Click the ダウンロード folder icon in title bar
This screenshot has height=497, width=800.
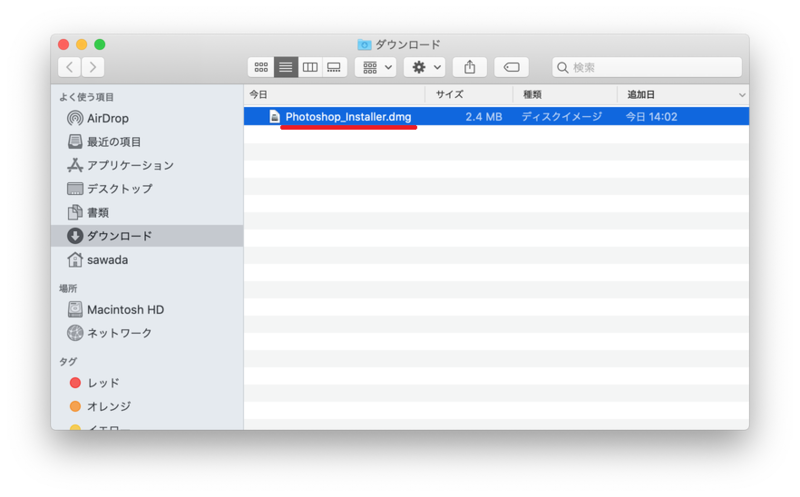tap(364, 44)
